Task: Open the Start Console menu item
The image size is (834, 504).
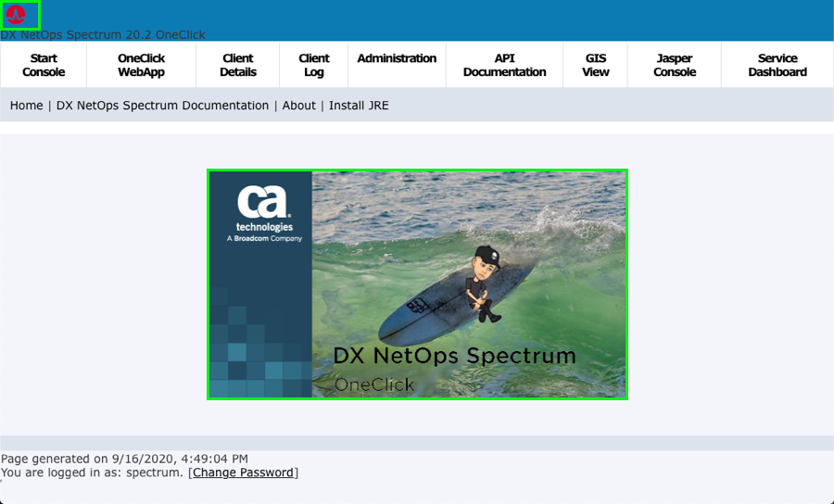Action: [x=44, y=65]
